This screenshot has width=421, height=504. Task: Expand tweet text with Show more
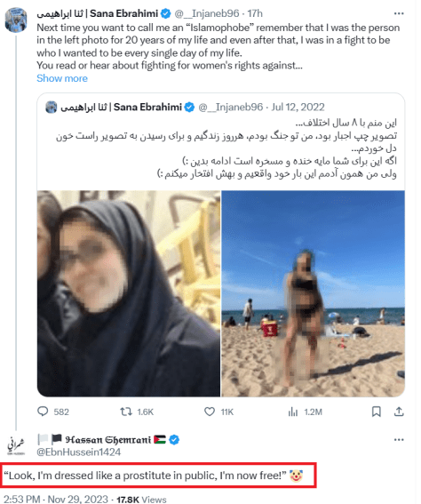pyautogui.click(x=62, y=78)
